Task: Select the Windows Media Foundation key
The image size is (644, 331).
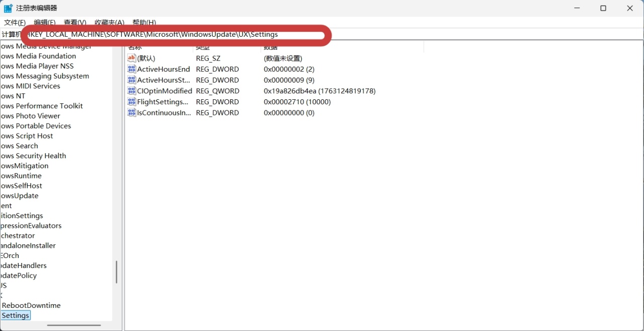Action: coord(38,56)
